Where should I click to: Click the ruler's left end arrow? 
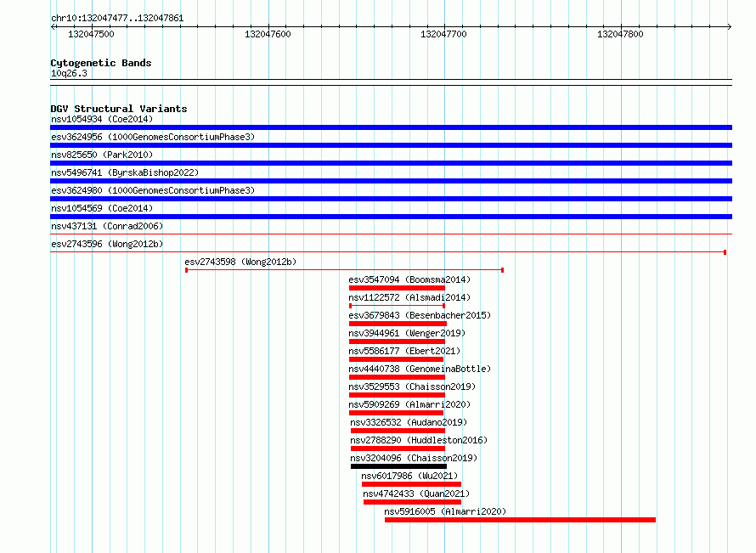(53, 27)
